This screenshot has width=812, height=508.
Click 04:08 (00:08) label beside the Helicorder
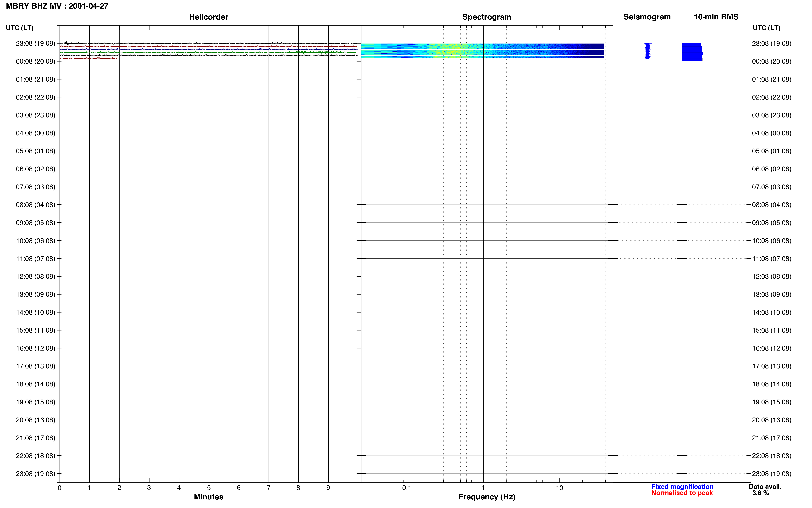pyautogui.click(x=36, y=133)
